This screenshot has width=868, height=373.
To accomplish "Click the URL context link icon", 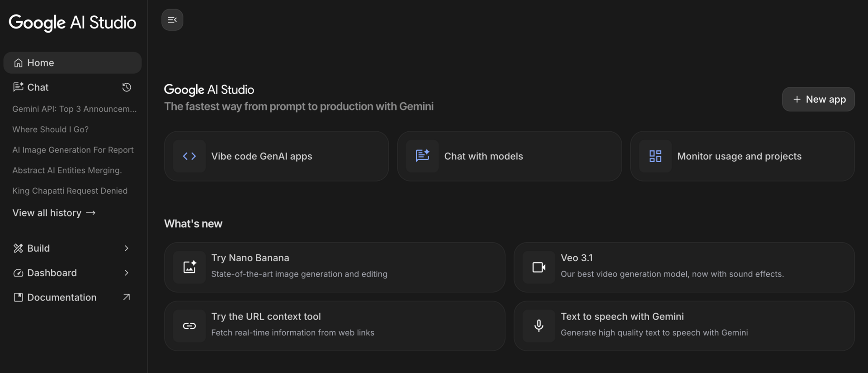I will tap(189, 326).
